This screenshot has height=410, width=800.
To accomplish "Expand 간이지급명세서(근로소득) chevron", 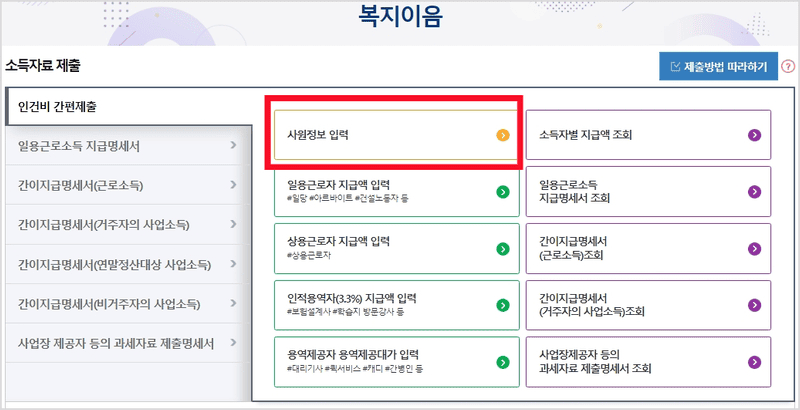I will click(x=233, y=185).
